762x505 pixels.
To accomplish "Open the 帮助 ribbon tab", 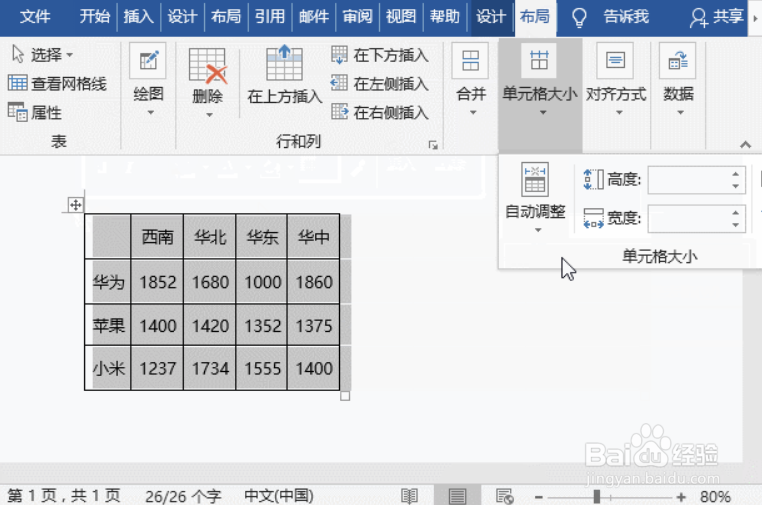I will 445,17.
